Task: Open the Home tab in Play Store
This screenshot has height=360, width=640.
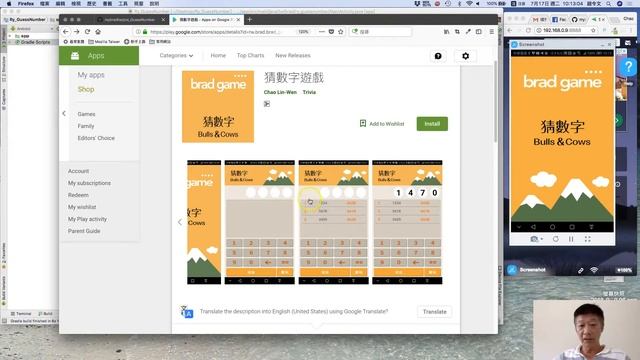Action: (218, 56)
